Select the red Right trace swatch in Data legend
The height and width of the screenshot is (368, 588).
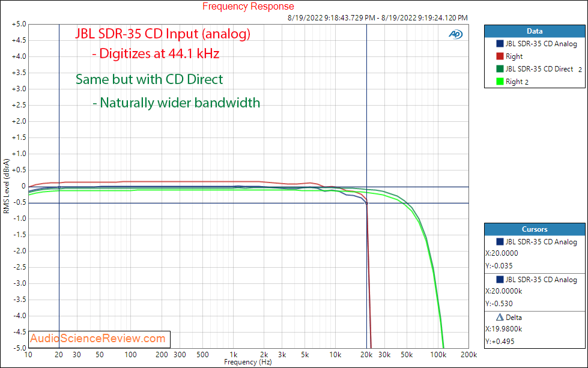click(x=500, y=56)
